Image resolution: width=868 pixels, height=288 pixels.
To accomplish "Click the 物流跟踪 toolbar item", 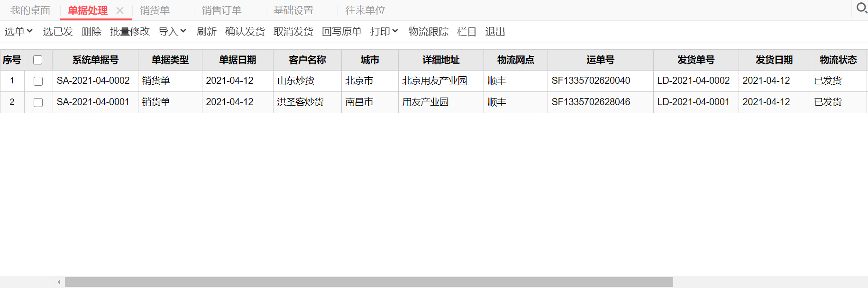I will (x=428, y=32).
